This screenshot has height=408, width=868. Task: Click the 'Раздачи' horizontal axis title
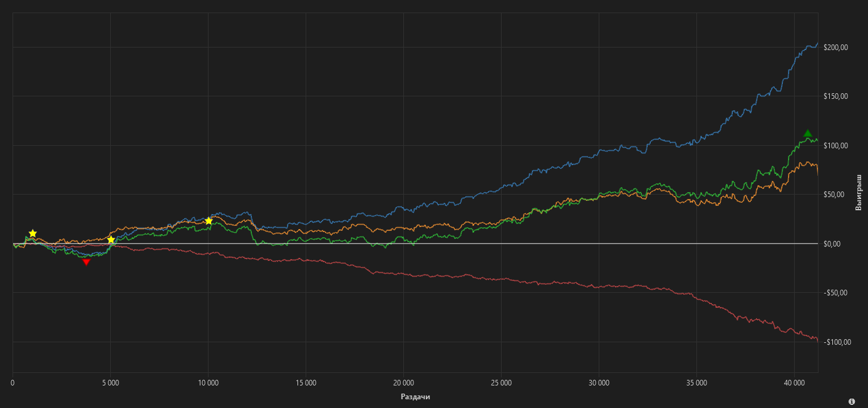(x=415, y=397)
